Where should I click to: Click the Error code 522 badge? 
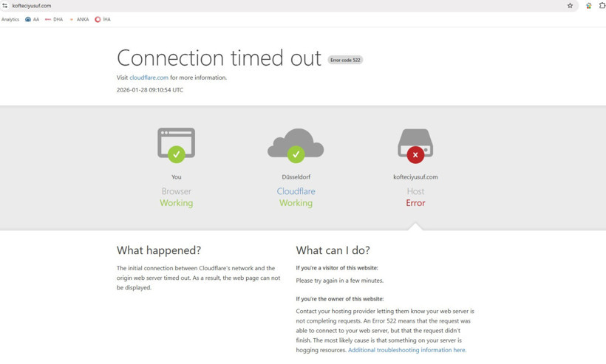coord(345,60)
